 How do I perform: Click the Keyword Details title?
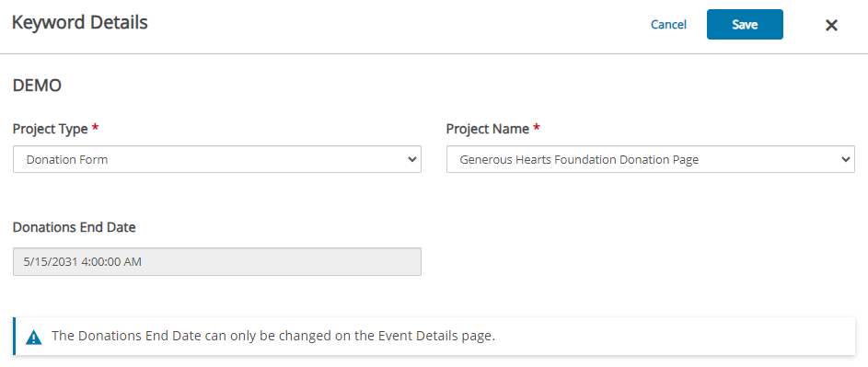pos(80,23)
